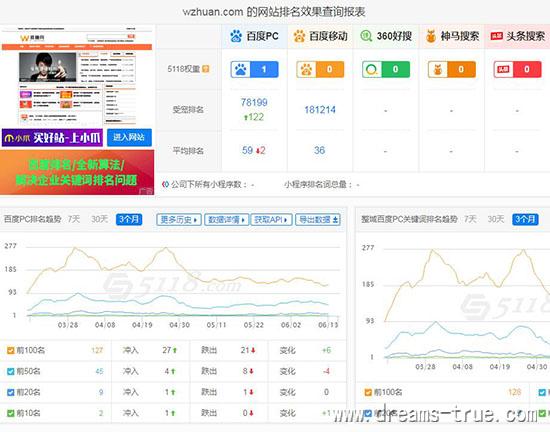The image size is (550, 432).
Task: Click the 360好搜 icon in header
Action: (366, 36)
